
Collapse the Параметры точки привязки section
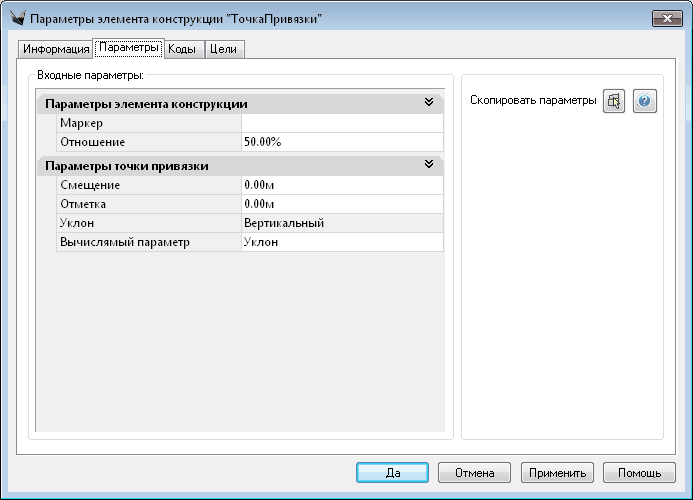tap(428, 165)
